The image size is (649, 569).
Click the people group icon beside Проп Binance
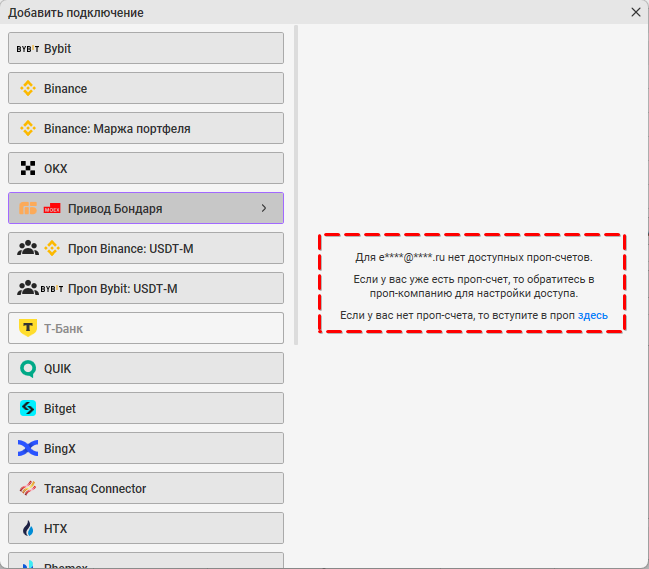(28, 248)
